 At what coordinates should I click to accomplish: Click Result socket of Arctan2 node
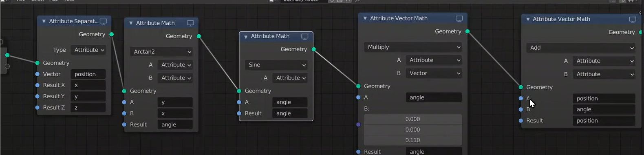[124, 124]
